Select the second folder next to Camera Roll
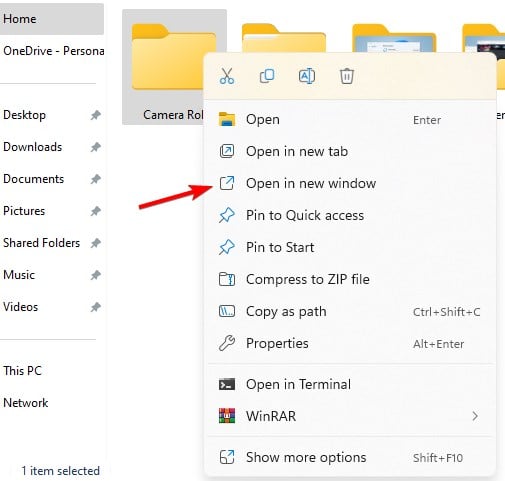The width and height of the screenshot is (505, 481). [284, 37]
